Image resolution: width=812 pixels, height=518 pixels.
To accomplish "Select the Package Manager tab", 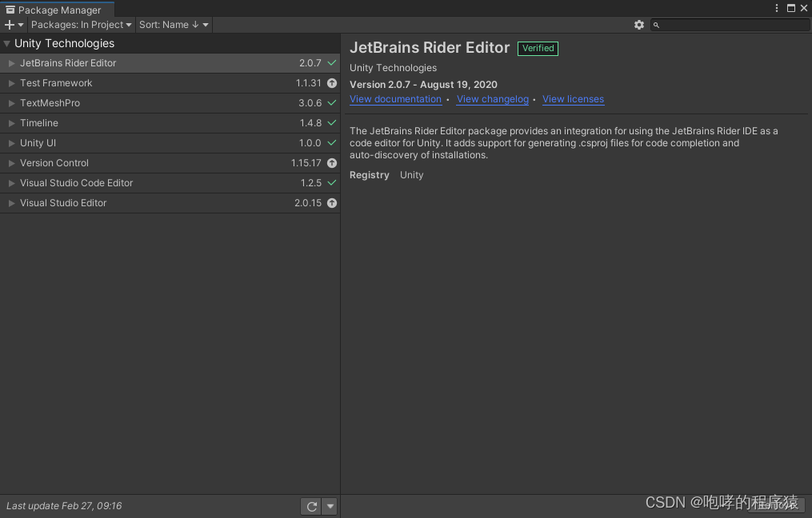I will (57, 10).
